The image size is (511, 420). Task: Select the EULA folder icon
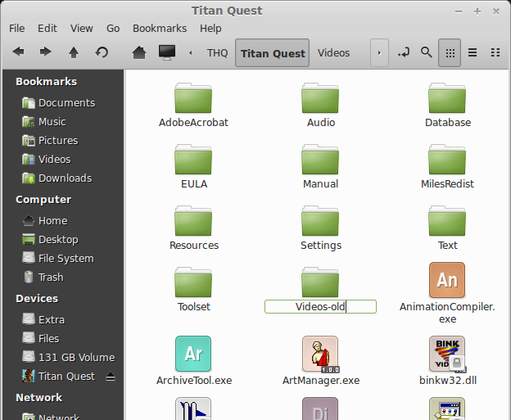193,160
